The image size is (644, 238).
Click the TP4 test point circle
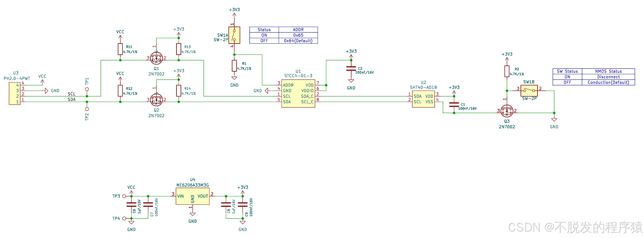tap(124, 218)
